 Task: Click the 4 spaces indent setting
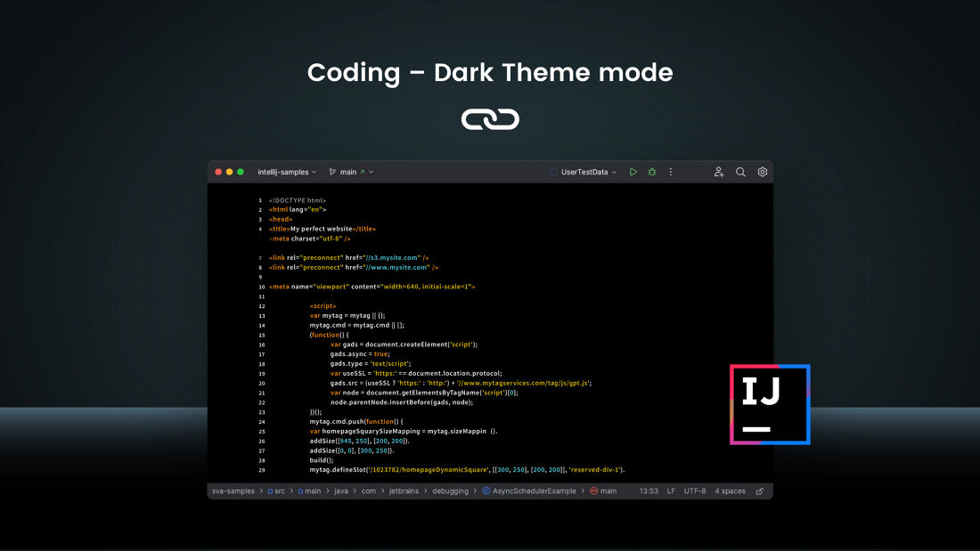click(x=729, y=490)
